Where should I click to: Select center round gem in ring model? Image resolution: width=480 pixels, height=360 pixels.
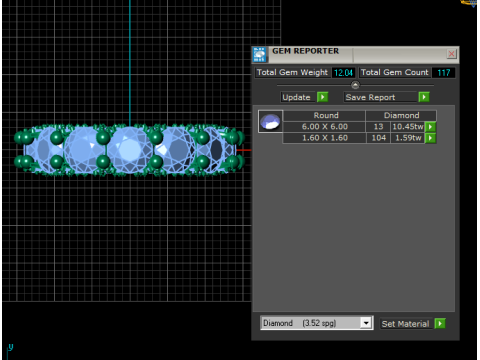tap(130, 150)
